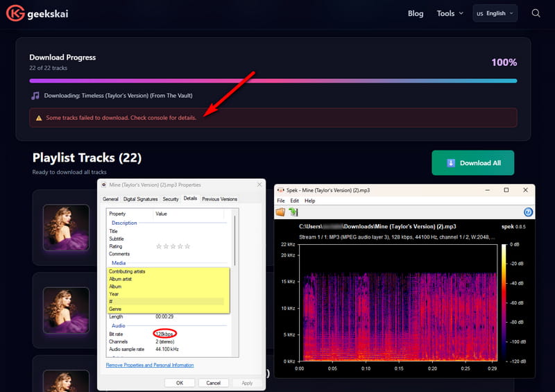Open the Help menu in Spek
This screenshot has height=392, width=555.
tap(309, 201)
